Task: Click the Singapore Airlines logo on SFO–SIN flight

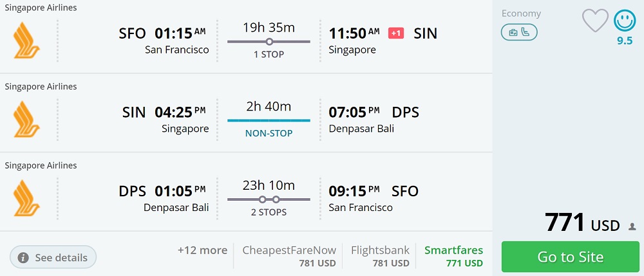Action: click(x=27, y=41)
